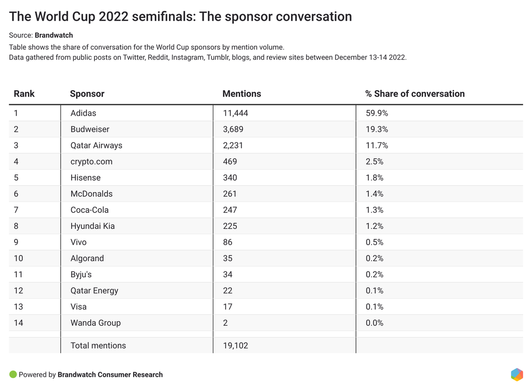Click the total value 19,102
This screenshot has width=532, height=392.
click(235, 345)
